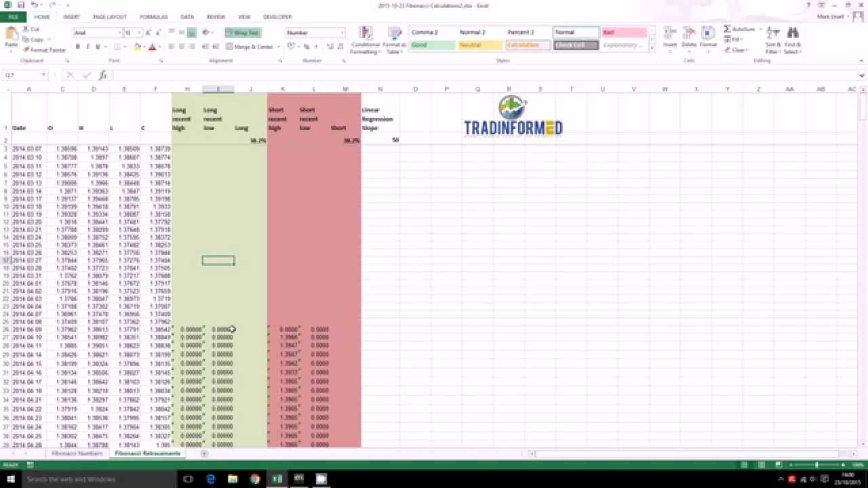Expand the Number format dropdown
This screenshot has height=488, width=868.
click(x=342, y=33)
